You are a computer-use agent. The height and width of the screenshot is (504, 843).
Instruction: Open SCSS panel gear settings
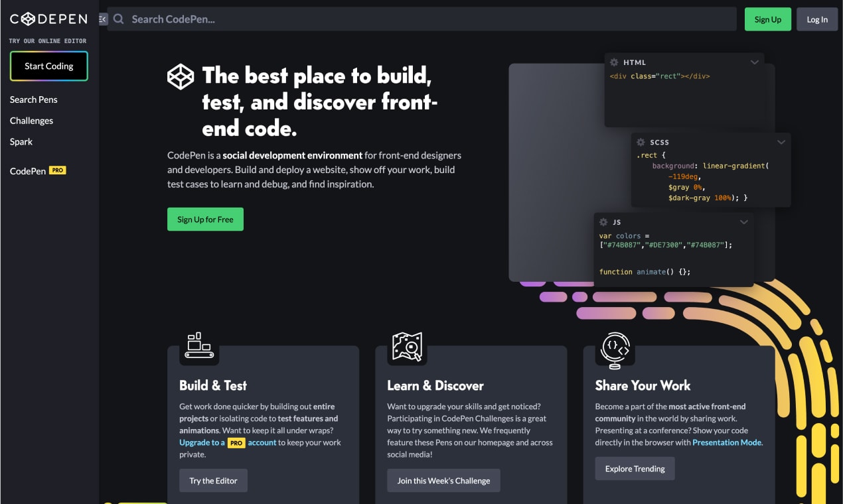click(641, 142)
